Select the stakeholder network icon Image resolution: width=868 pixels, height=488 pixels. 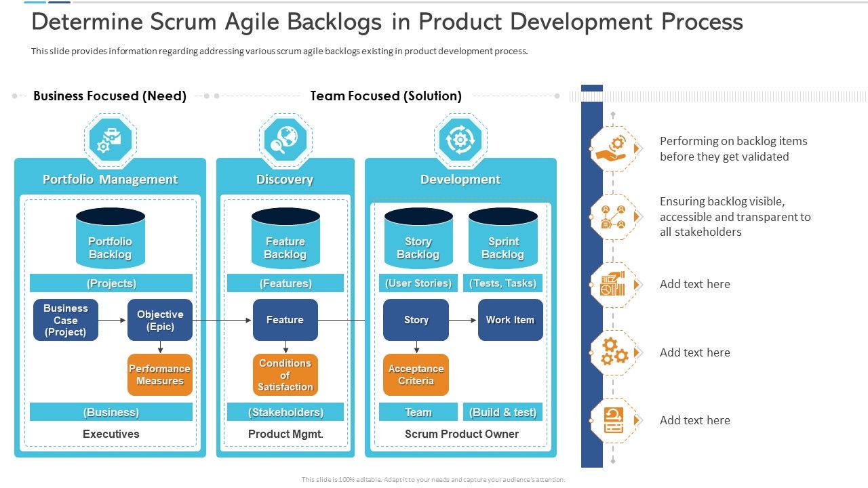tap(612, 216)
